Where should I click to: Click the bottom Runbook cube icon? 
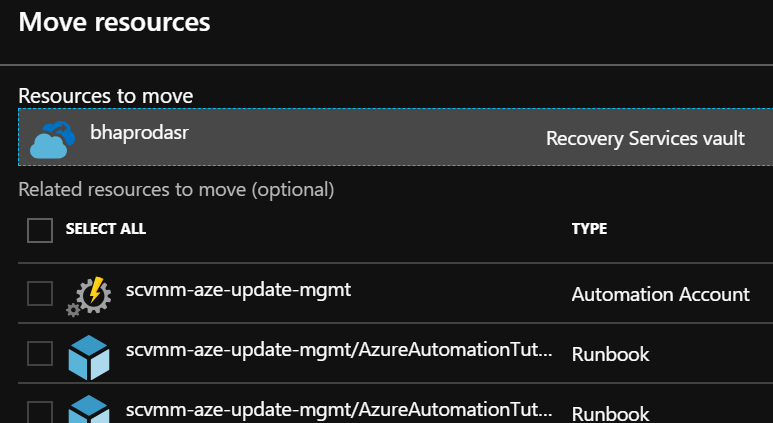(x=88, y=409)
